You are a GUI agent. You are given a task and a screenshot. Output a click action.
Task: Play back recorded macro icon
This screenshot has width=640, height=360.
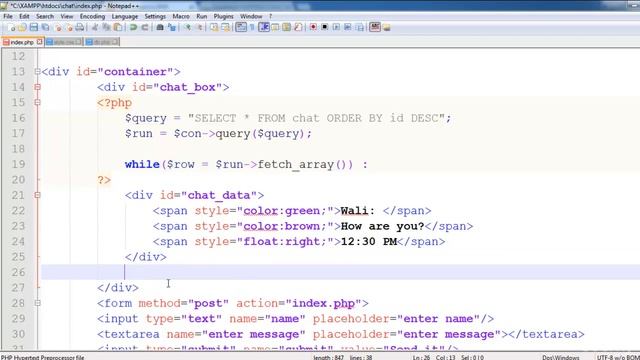[336, 27]
